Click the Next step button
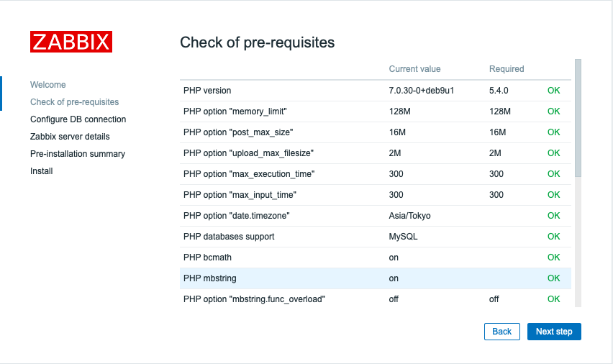Viewport: 613px width, 364px height. point(554,332)
